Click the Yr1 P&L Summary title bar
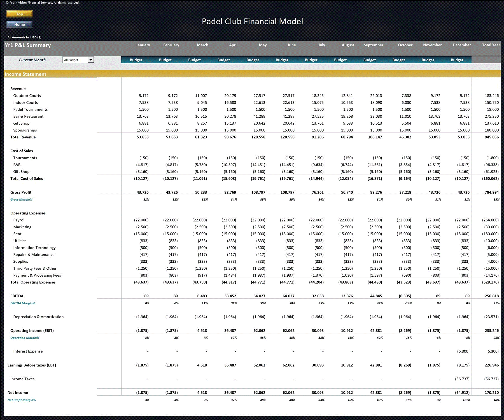The height and width of the screenshot is (420, 504). tap(27, 45)
